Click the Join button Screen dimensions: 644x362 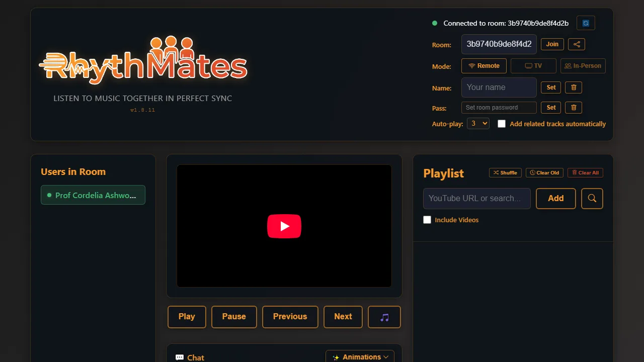click(x=552, y=44)
